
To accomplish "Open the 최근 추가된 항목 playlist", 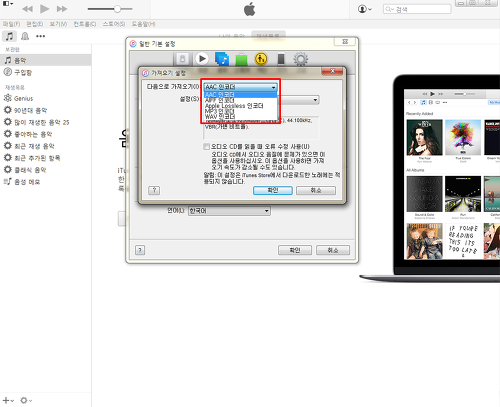I will point(45,158).
